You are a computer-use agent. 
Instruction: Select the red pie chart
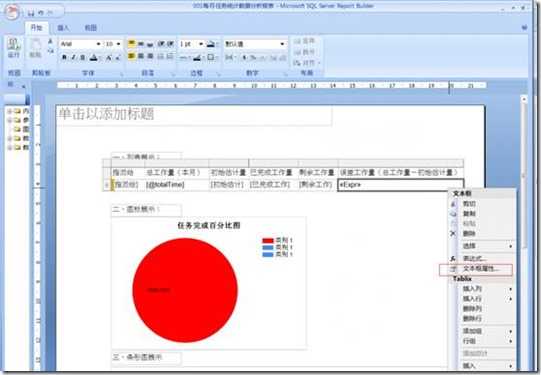[185, 290]
